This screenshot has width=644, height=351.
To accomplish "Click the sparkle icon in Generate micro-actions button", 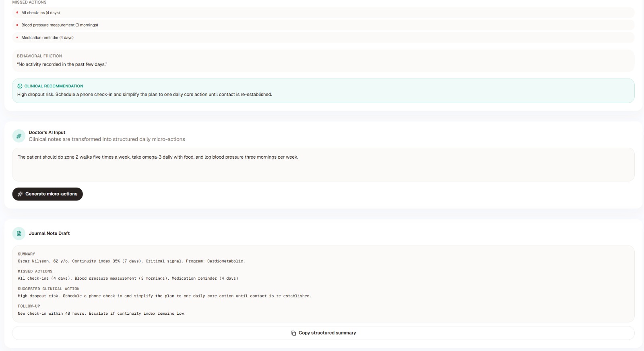I will pyautogui.click(x=20, y=194).
